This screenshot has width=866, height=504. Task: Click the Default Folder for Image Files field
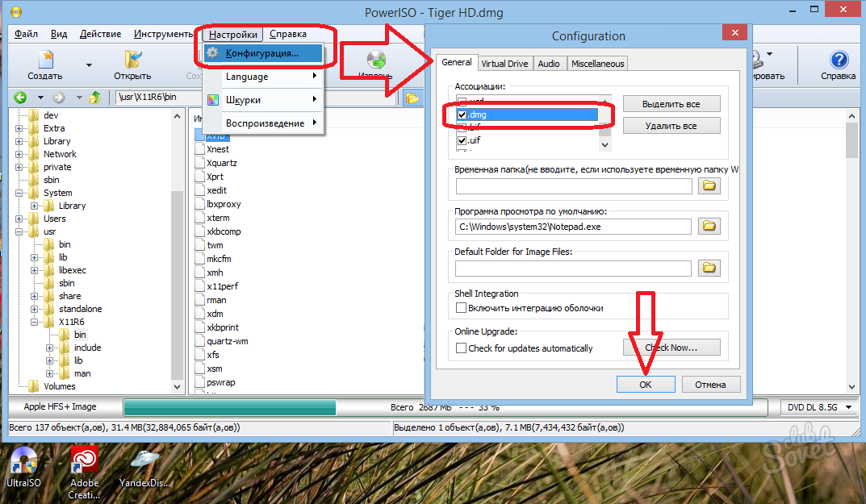click(573, 269)
